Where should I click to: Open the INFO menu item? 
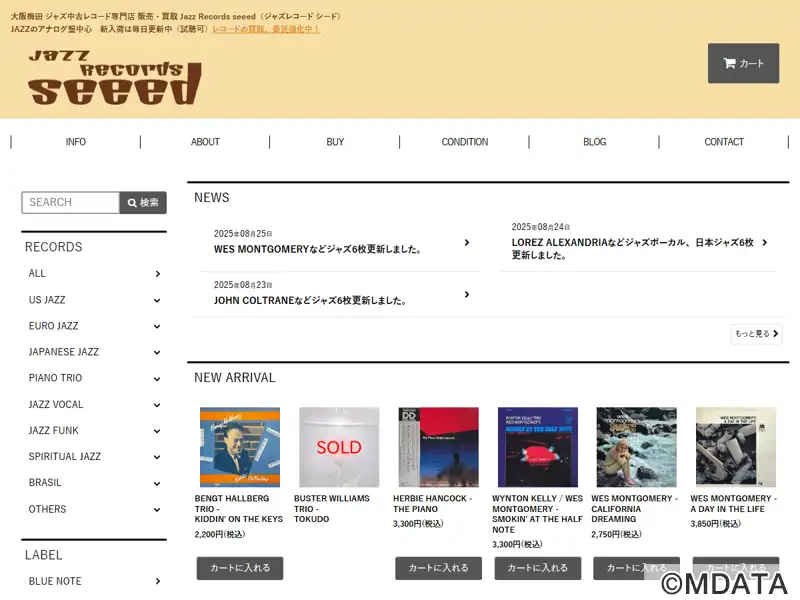[x=76, y=142]
